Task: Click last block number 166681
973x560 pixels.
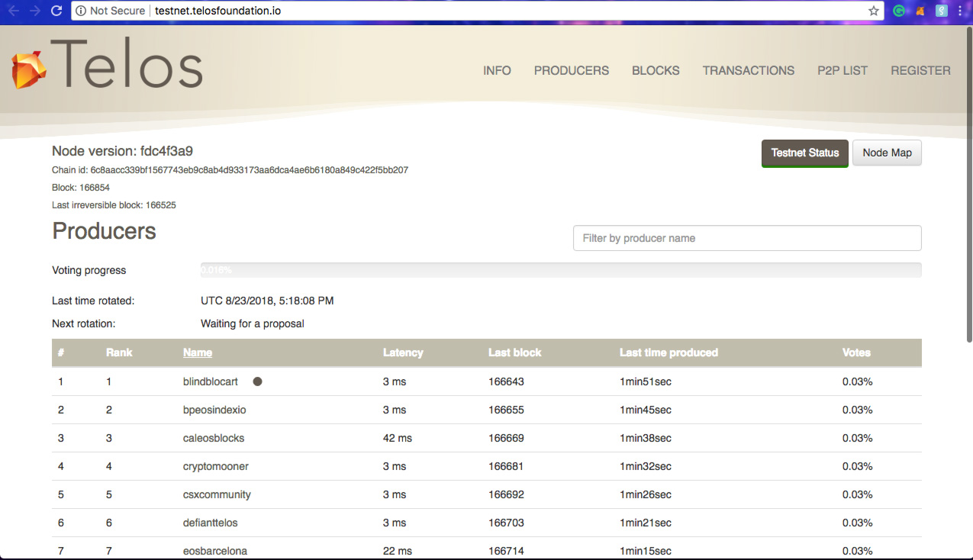Action: pyautogui.click(x=506, y=466)
